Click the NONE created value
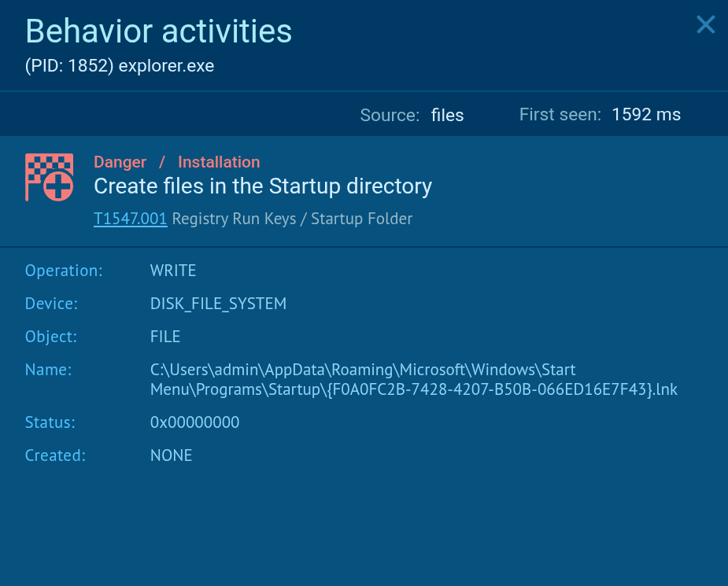This screenshot has width=728, height=586. click(171, 455)
